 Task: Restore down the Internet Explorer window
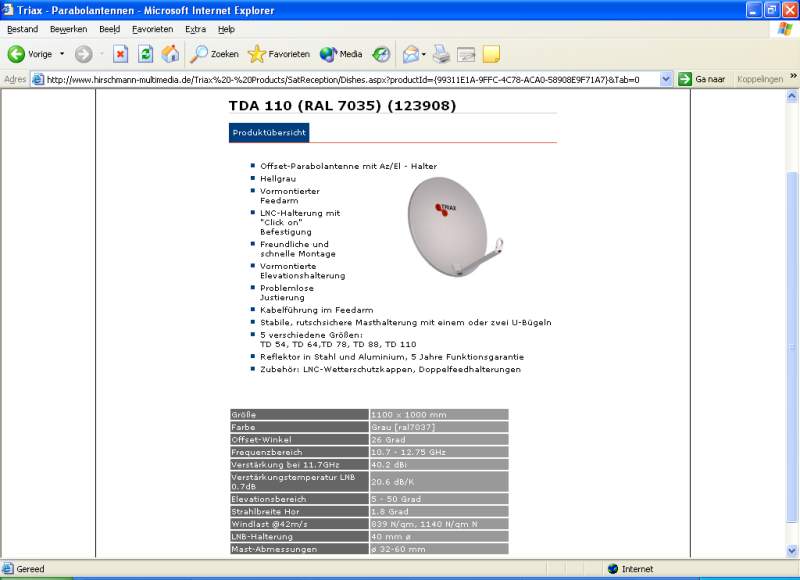point(772,10)
